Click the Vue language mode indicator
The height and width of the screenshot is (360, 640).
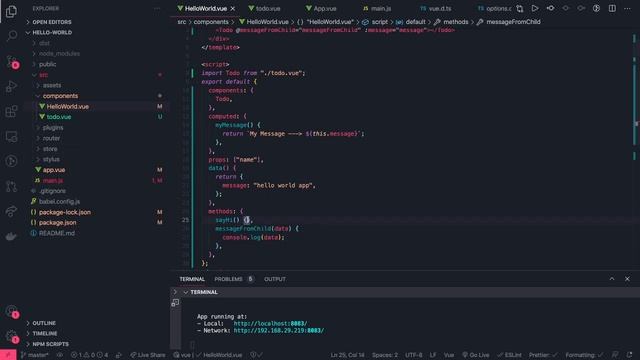[x=449, y=355]
